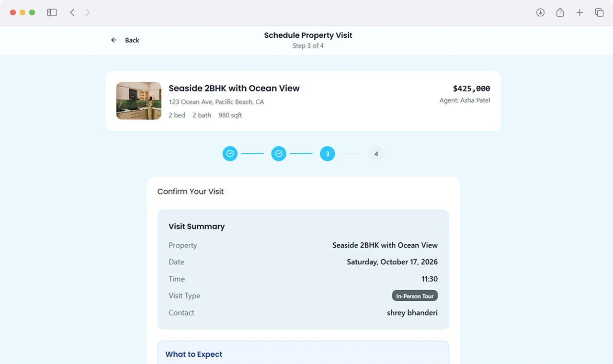Viewport: 613px width, 364px height.
Task: Click the summary Property value text
Action: click(385, 245)
